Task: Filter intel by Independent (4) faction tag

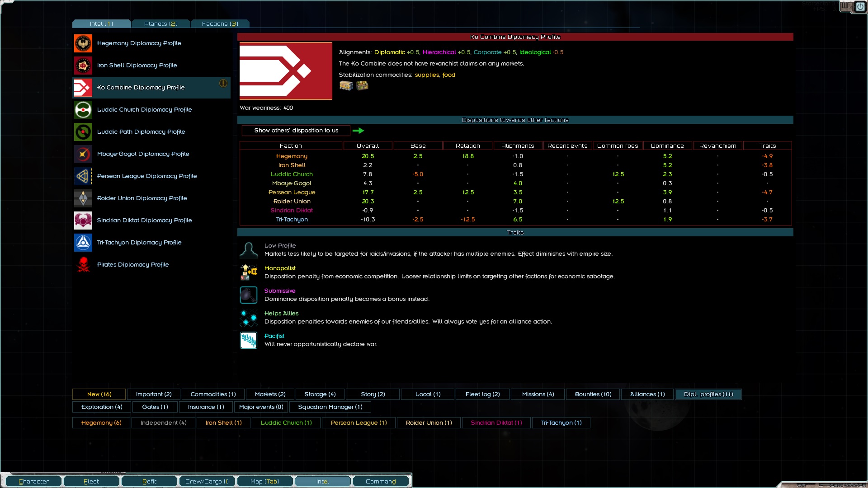Action: [163, 423]
